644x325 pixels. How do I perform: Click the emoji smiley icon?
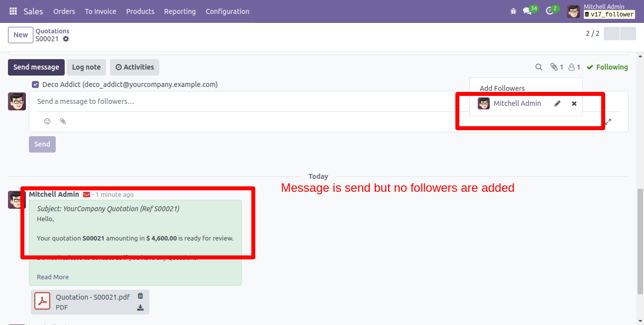47,121
